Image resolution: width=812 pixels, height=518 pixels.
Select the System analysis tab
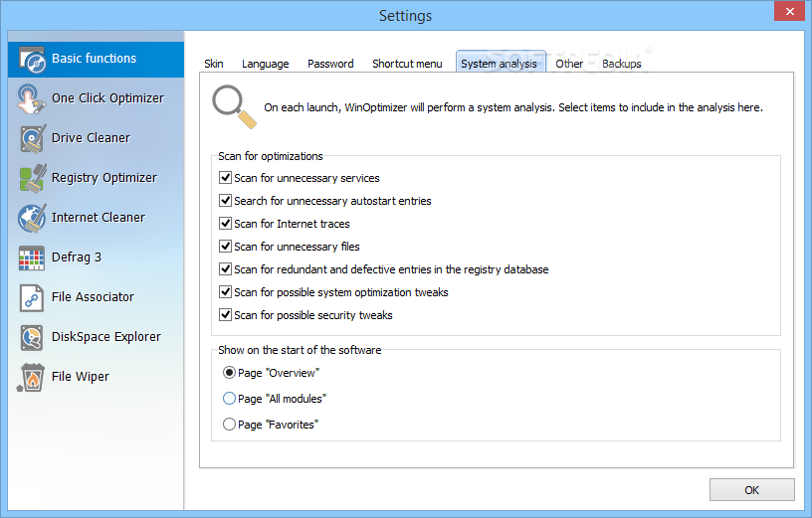click(501, 63)
